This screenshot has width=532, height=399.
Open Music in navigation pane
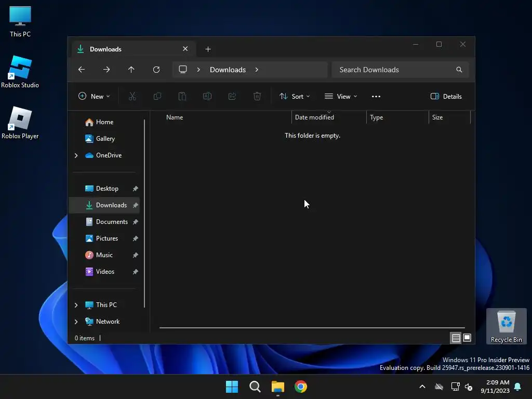point(104,255)
